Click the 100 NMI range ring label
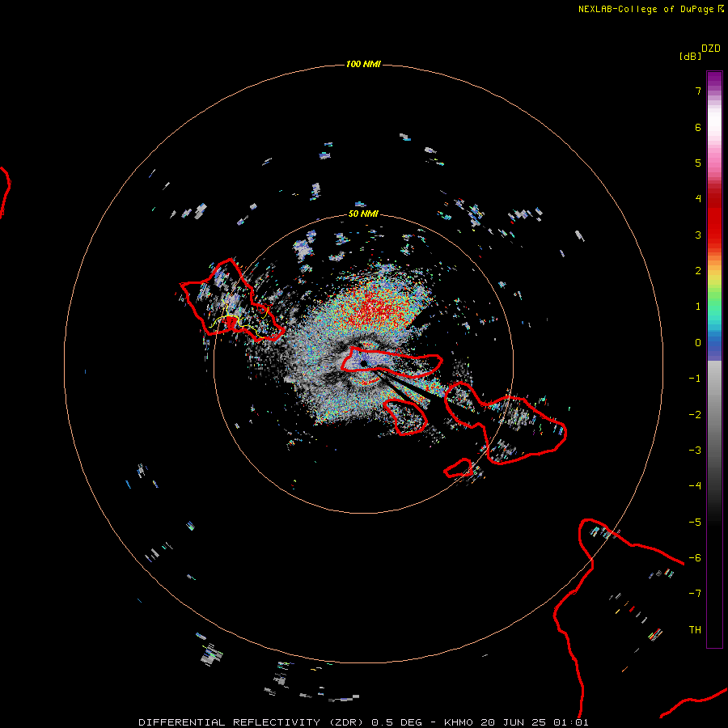The height and width of the screenshot is (728, 728). point(363,64)
